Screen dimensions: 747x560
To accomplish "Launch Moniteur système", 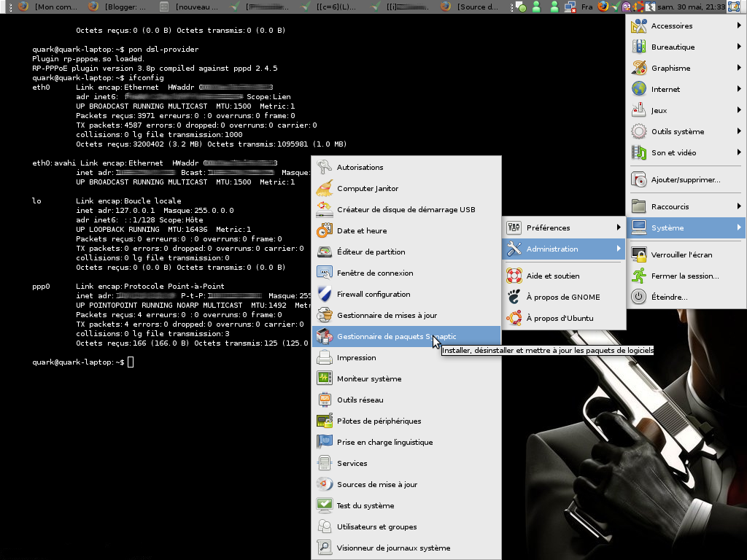I will tap(406, 378).
